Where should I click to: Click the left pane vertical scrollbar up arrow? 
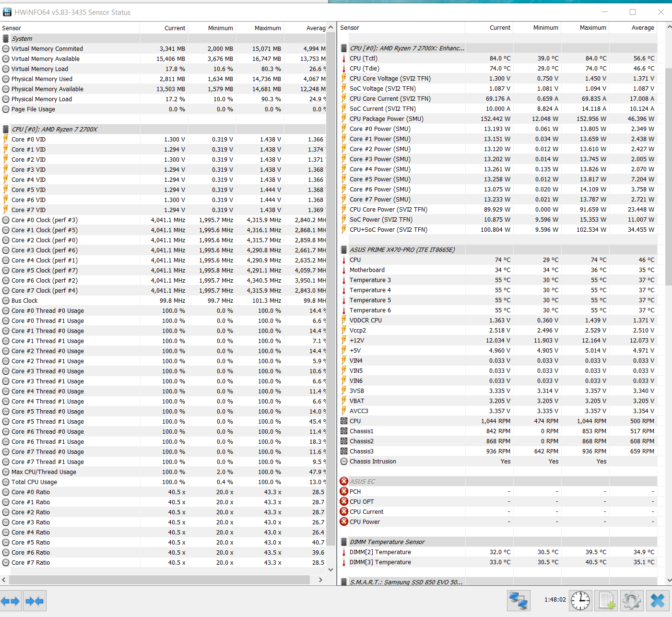pos(330,26)
